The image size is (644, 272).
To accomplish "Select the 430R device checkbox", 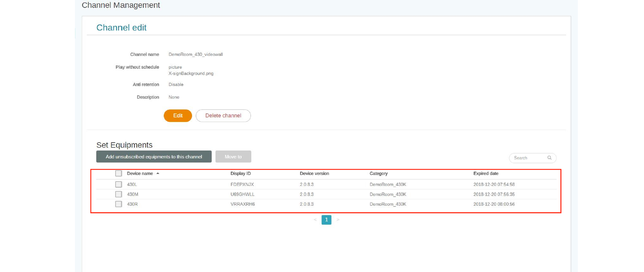I will (x=119, y=204).
